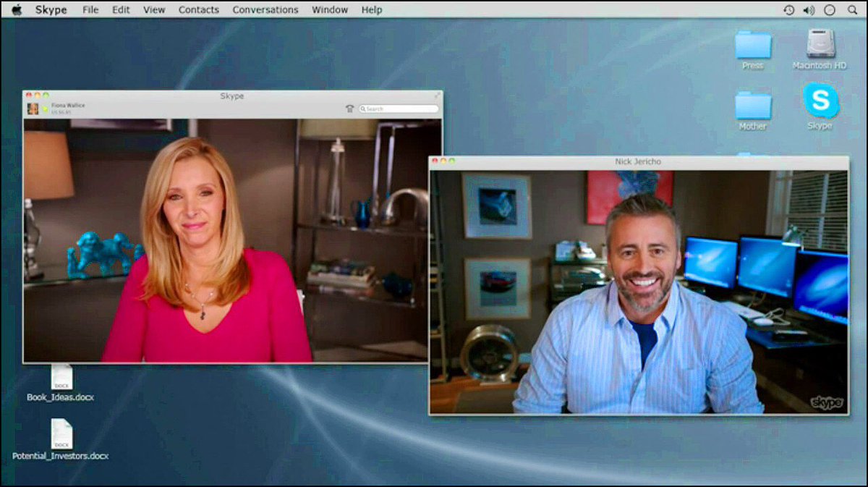The image size is (868, 487).
Task: Click the phone dial icon in Skype window
Action: (x=350, y=109)
